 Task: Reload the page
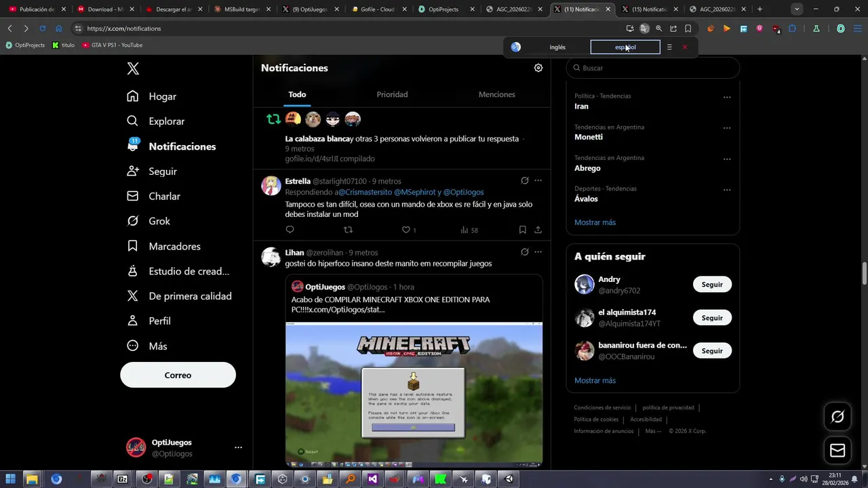(42, 28)
